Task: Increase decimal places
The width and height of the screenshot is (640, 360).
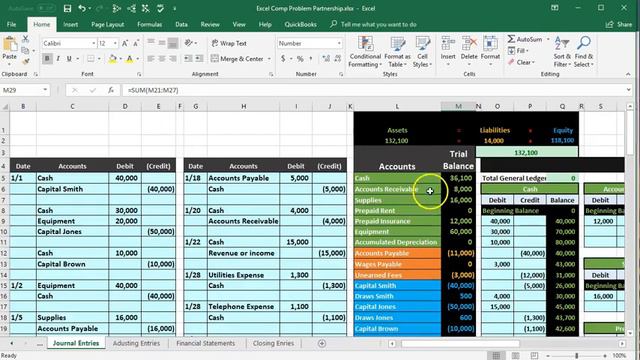Action: click(x=326, y=59)
